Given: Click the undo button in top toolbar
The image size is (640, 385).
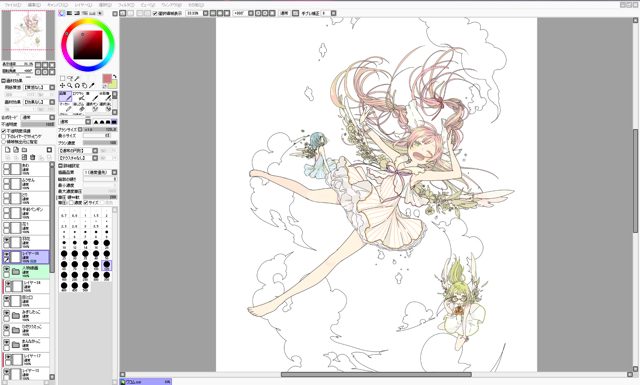Looking at the screenshot, I should click(122, 13).
